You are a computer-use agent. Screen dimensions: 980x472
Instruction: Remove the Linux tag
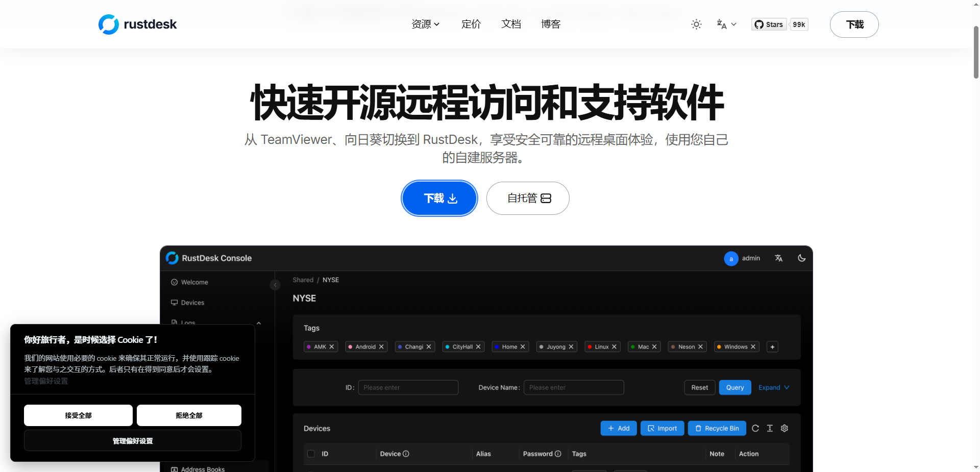(614, 346)
